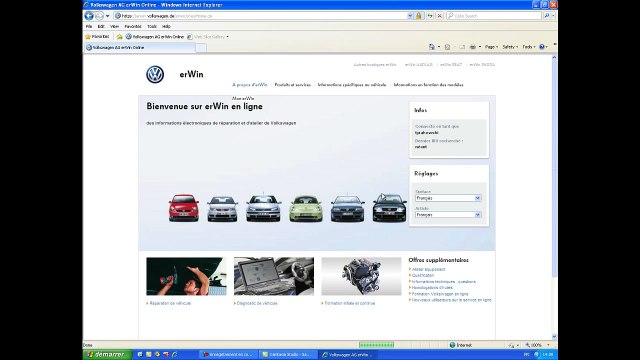Open the Edit menu

pos(101,27)
